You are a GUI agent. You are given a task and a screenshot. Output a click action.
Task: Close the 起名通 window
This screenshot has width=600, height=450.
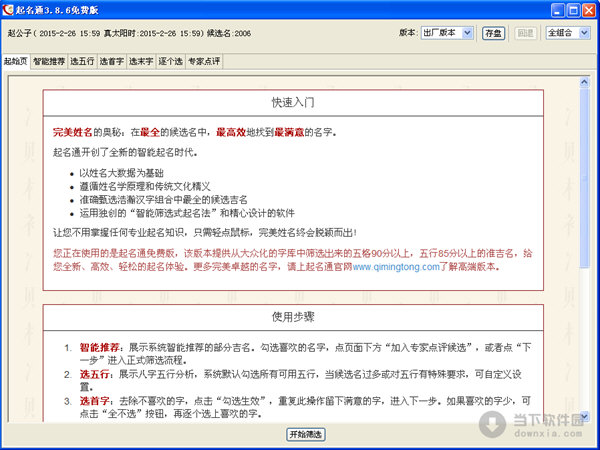tap(587, 9)
